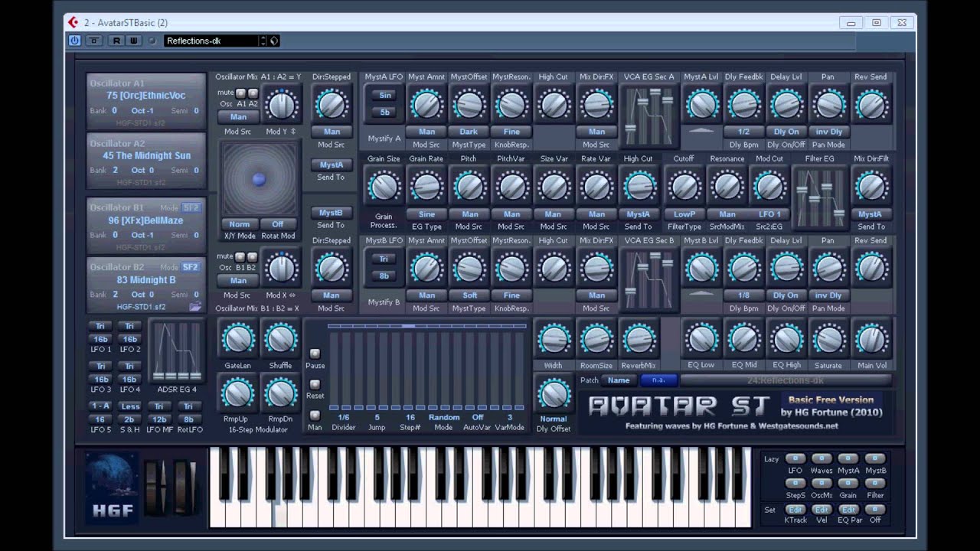Click the Grain Size knob
Screen dimensions: 980x551
pos(384,187)
